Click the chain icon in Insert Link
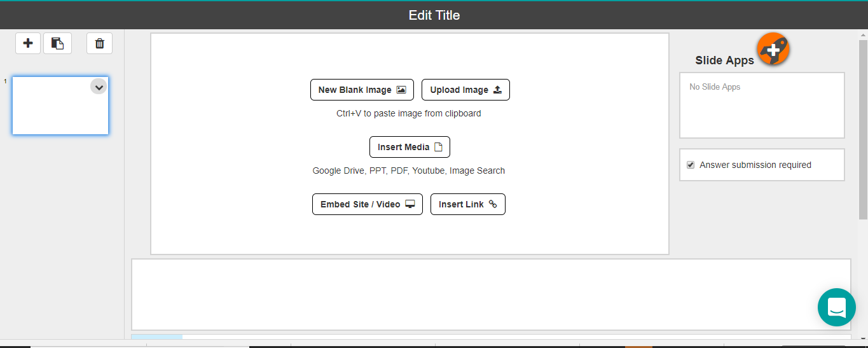The height and width of the screenshot is (348, 868). [x=492, y=204]
